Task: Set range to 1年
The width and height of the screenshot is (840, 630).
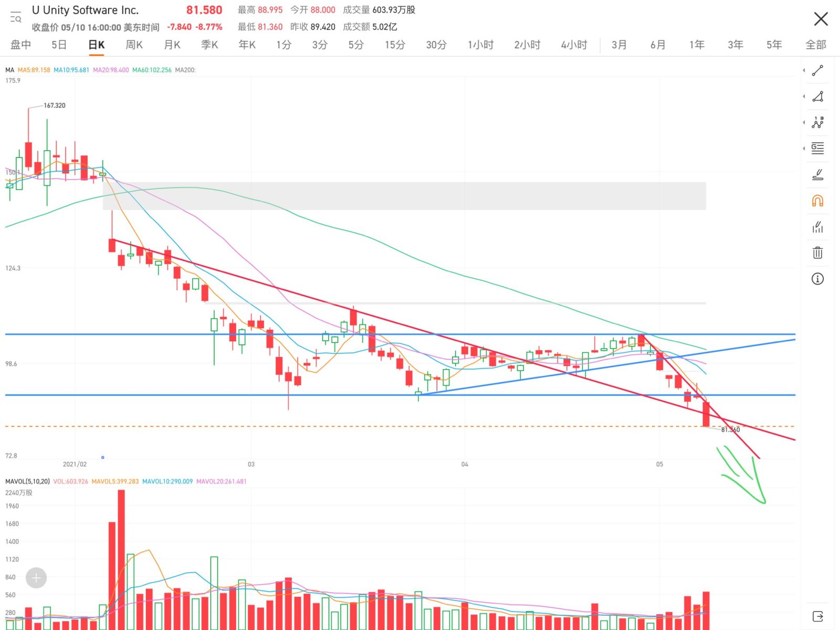Action: 697,45
